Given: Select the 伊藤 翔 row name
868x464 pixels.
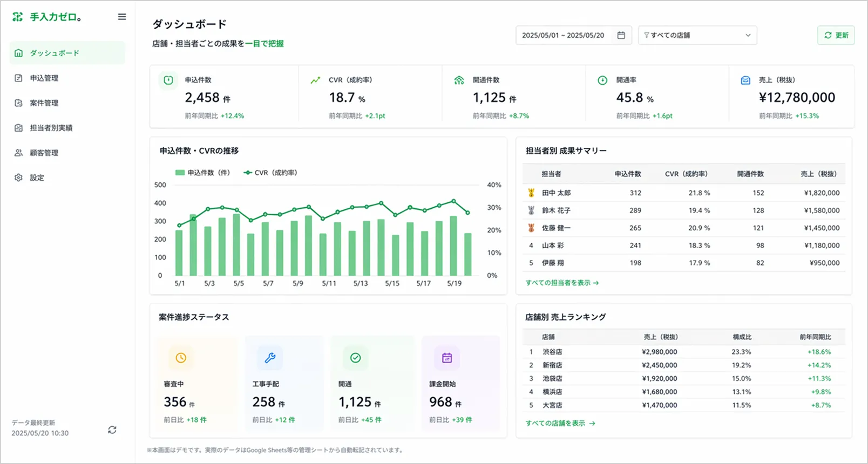Looking at the screenshot, I should pyautogui.click(x=553, y=263).
